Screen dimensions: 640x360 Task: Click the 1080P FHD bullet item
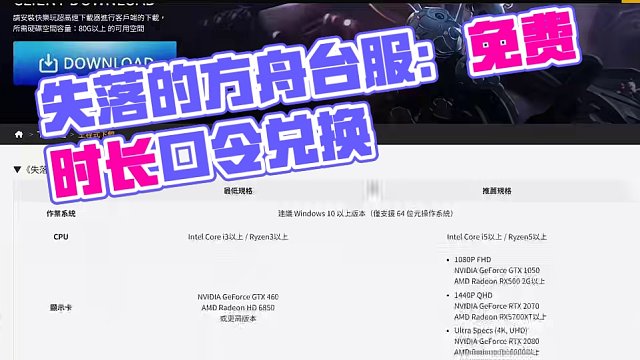473,260
